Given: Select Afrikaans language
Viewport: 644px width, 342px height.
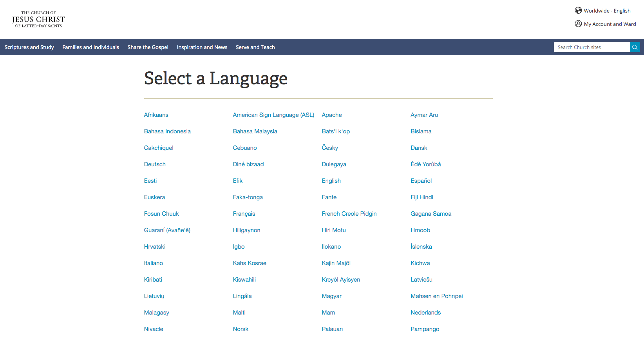Looking at the screenshot, I should 156,115.
